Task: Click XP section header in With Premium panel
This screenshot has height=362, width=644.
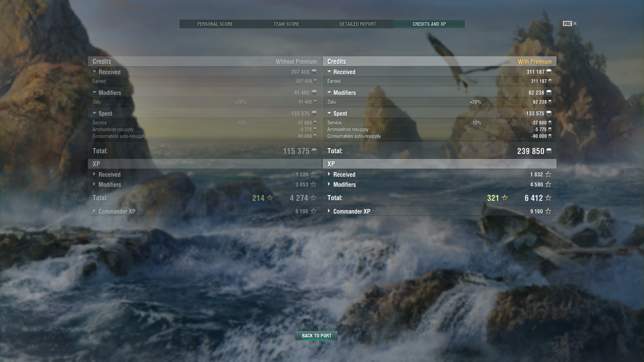Action: click(439, 164)
